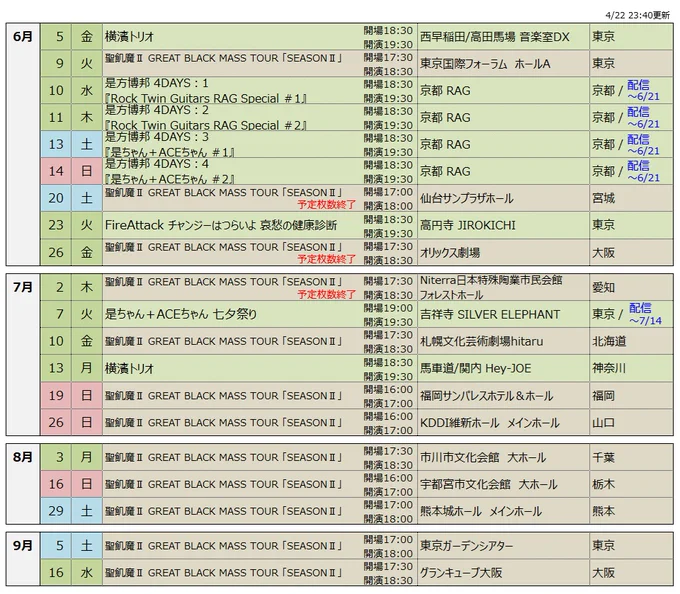Click KDDI維新ホール メインホール venue cell

503,422
